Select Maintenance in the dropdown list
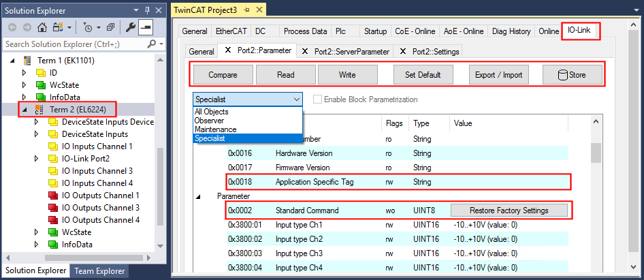The height and width of the screenshot is (280, 644). click(x=216, y=129)
